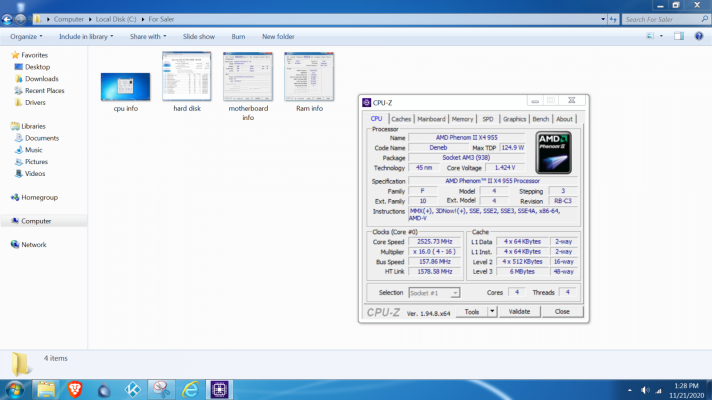
Task: Click CPU-Z title bar app icon
Action: (366, 103)
